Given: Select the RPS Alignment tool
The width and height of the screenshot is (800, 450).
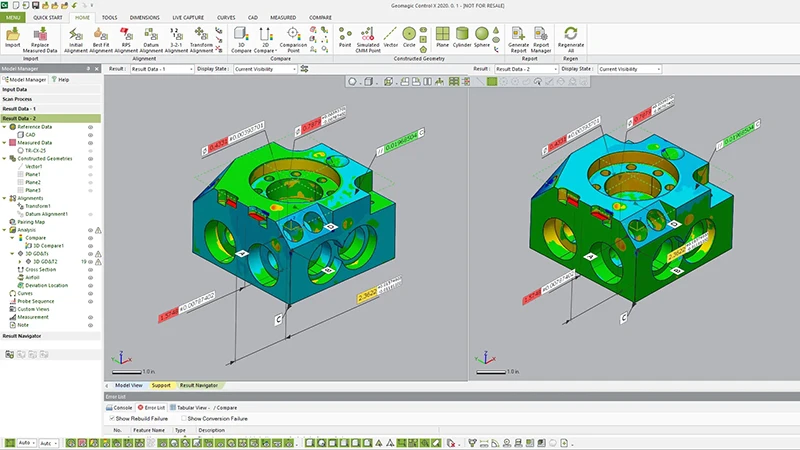Looking at the screenshot, I should (x=126, y=36).
